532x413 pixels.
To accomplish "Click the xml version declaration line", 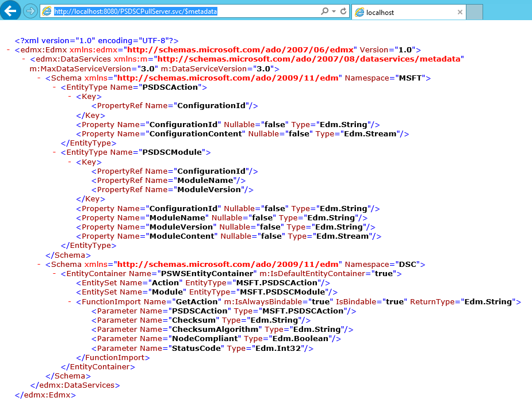I will coord(97,41).
